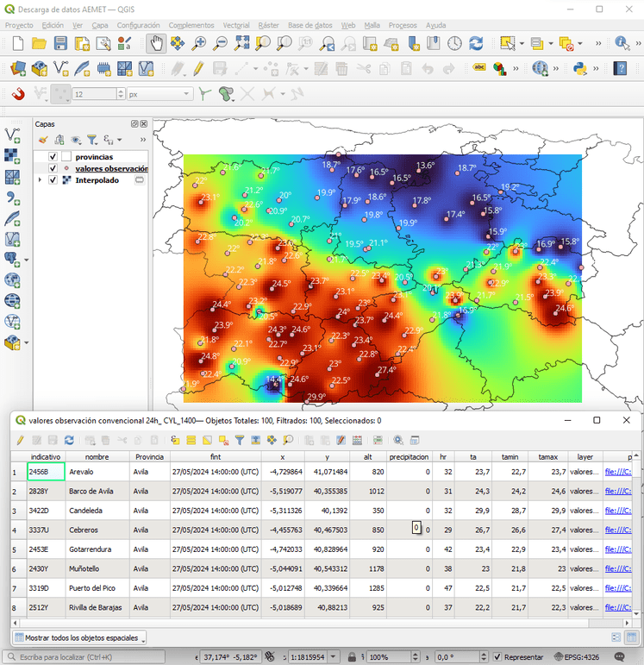
Task: Increase rotation value with the stepper arrow
Action: (x=484, y=655)
